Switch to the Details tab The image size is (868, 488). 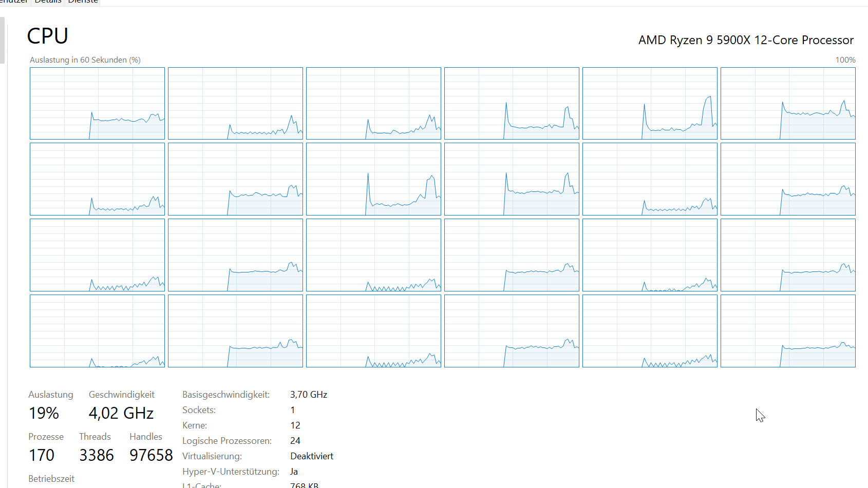[48, 2]
